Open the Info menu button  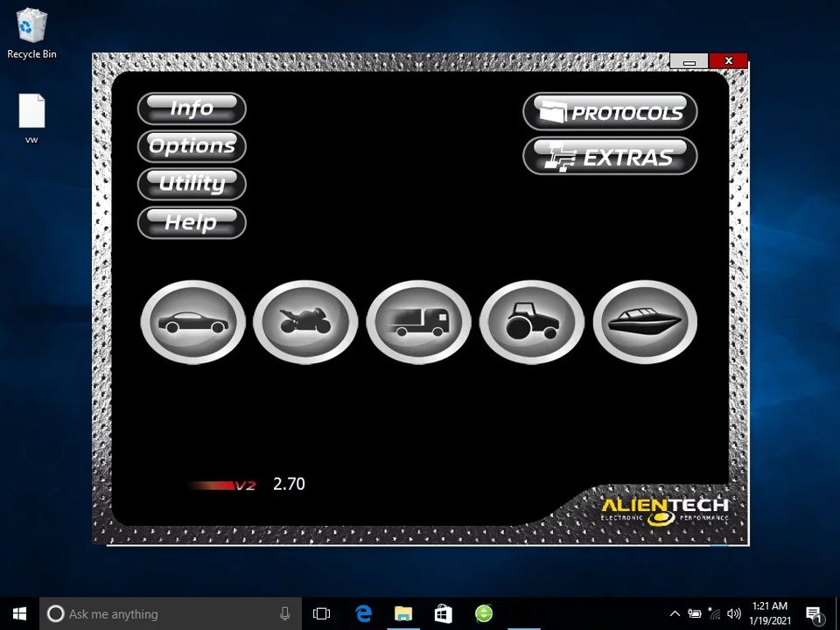click(x=192, y=108)
